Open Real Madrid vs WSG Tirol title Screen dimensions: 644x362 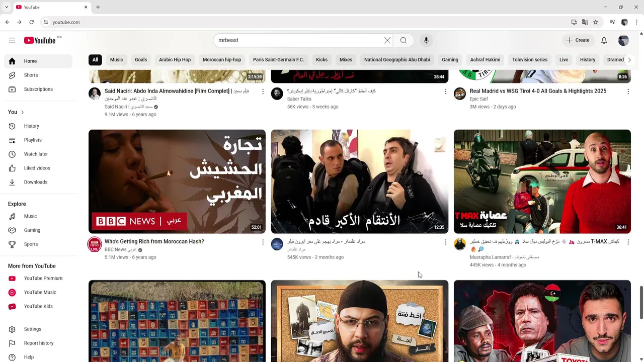point(538,91)
